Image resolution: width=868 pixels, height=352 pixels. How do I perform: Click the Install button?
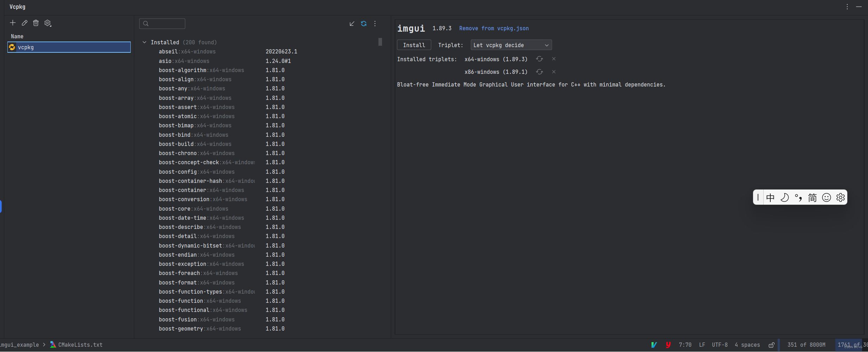point(414,45)
